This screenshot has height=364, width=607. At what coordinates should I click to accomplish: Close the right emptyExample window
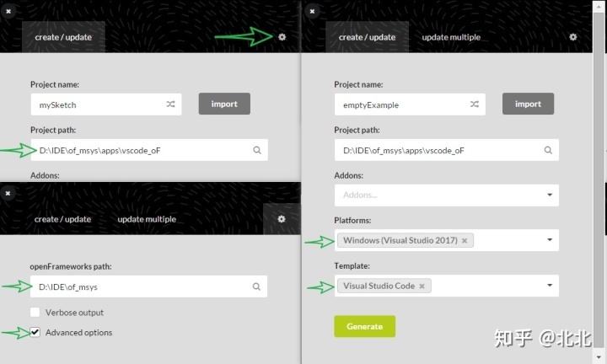[312, 11]
